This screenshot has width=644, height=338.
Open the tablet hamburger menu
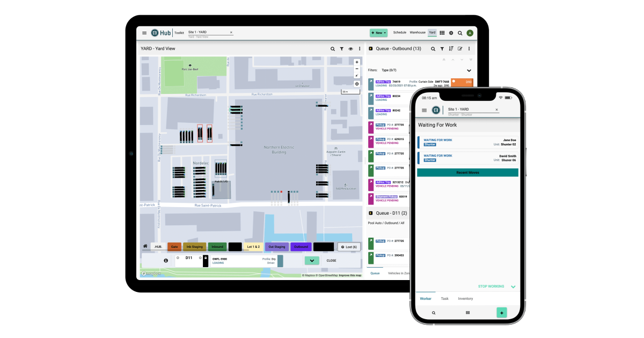(144, 33)
